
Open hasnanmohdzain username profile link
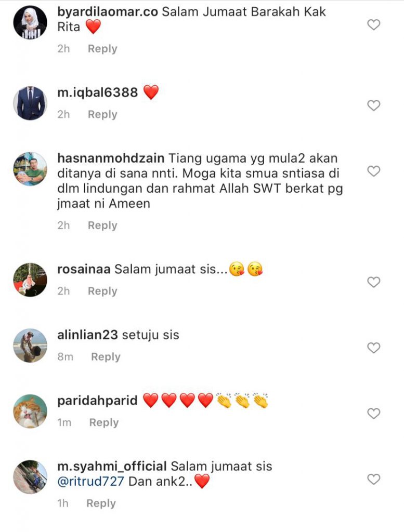click(x=111, y=158)
